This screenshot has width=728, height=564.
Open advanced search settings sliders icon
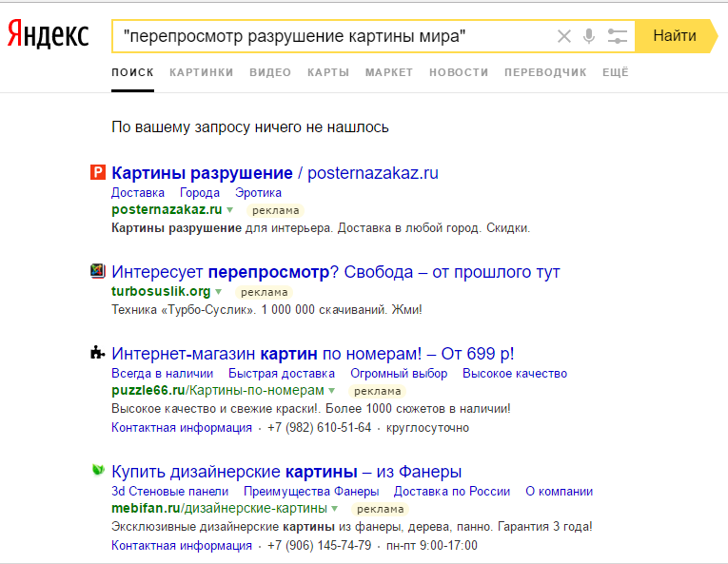(x=617, y=36)
